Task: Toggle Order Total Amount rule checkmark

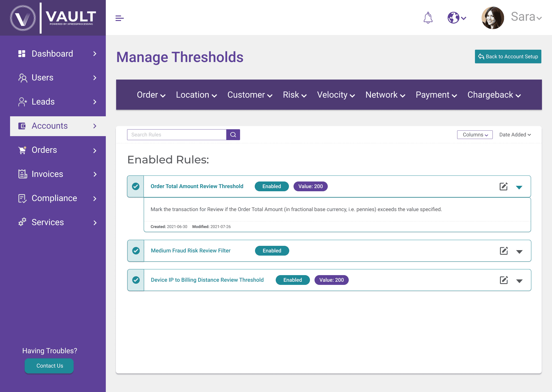Action: (x=136, y=186)
